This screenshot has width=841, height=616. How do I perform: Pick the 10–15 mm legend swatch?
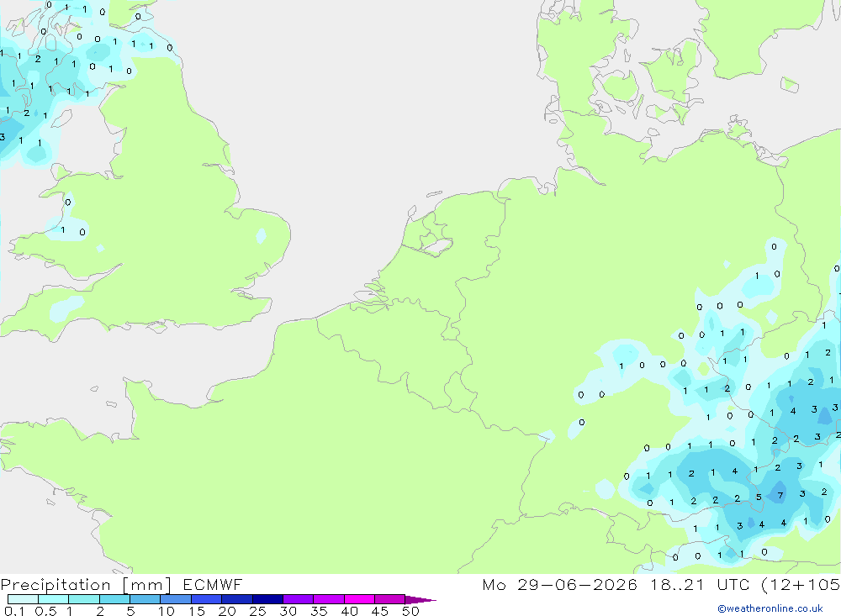click(x=176, y=599)
